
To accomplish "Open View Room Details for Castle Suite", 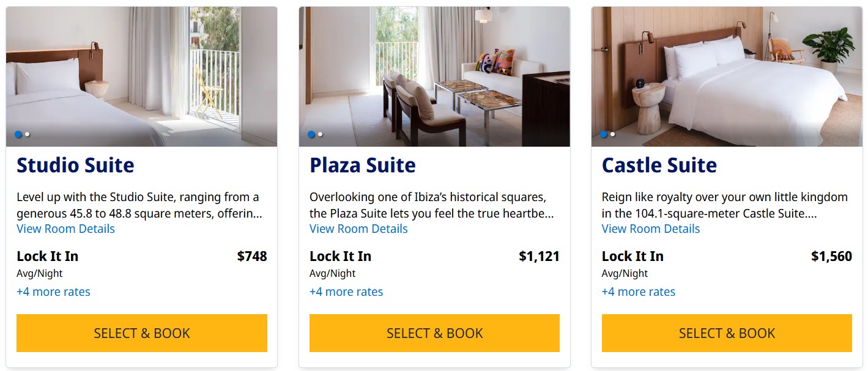I will 651,229.
